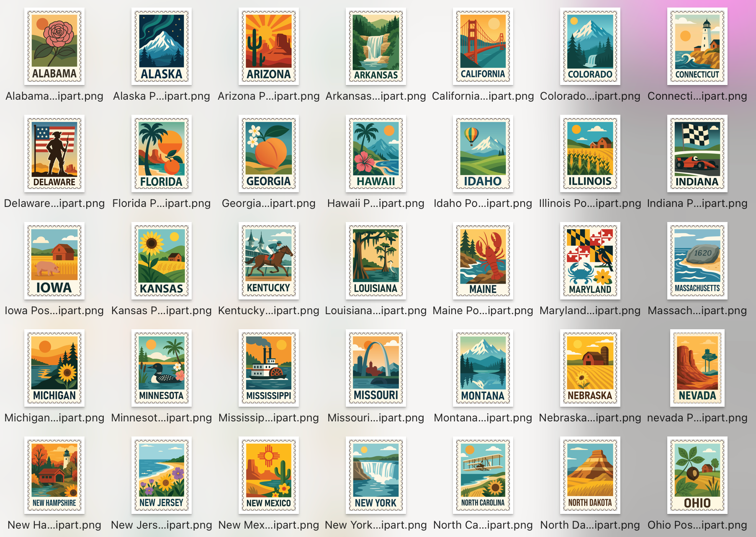Select the Mississippi steamboat stamp
Screen dimensions: 756x537
click(269, 368)
